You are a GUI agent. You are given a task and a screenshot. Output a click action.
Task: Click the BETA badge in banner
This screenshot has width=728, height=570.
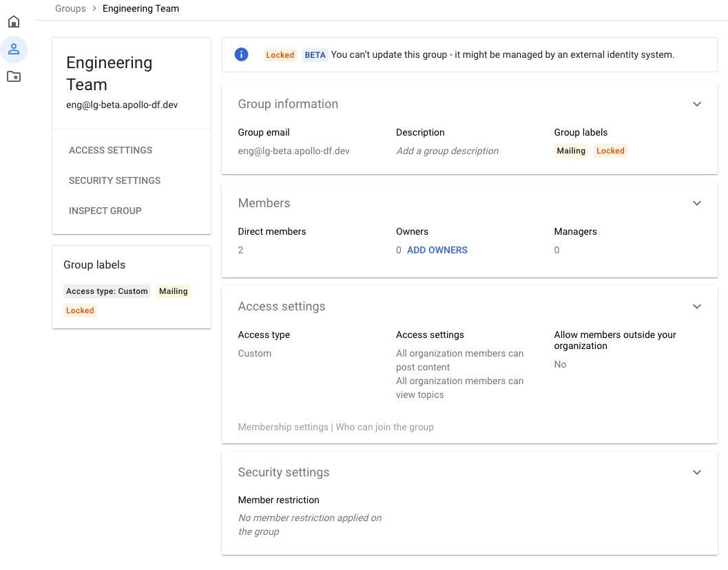click(x=315, y=55)
